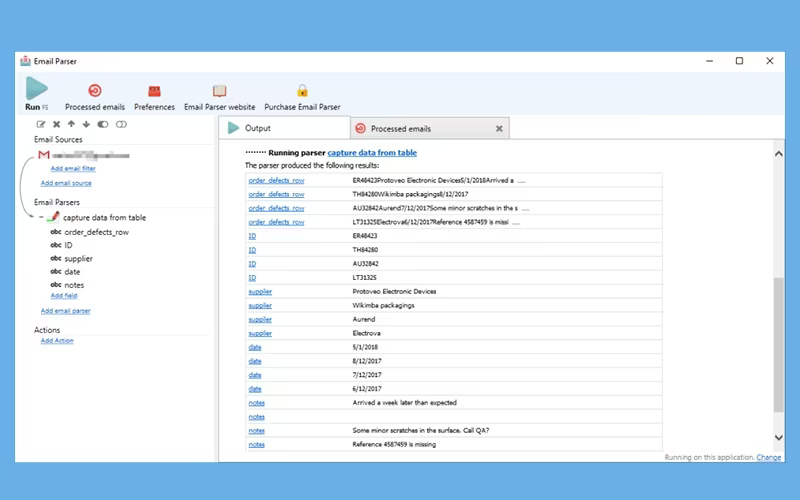This screenshot has width=800, height=500.
Task: Click the Output tab play icon
Action: (233, 128)
